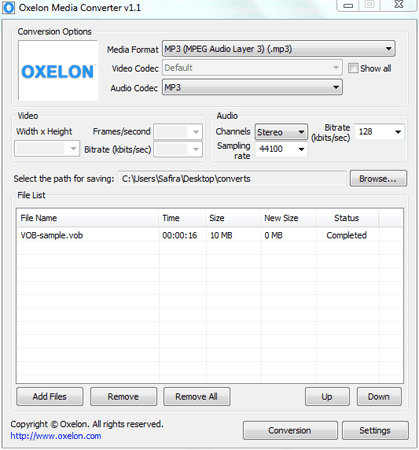Click the Remove All button
Screen dimensions: 419x450
[197, 396]
